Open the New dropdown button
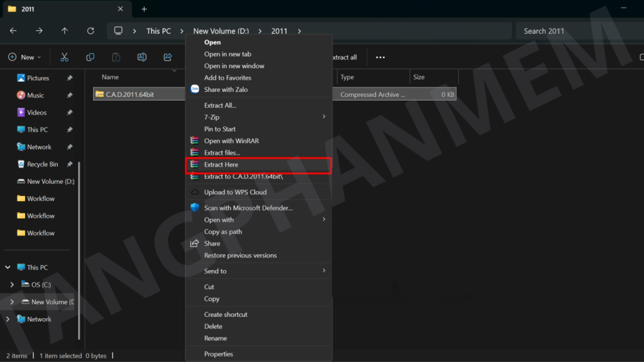Image resolution: width=644 pixels, height=362 pixels. [x=25, y=57]
